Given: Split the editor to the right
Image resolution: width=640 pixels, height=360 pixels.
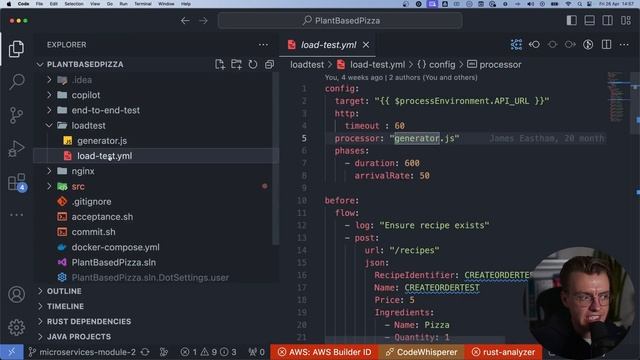Looking at the screenshot, I should [x=607, y=44].
